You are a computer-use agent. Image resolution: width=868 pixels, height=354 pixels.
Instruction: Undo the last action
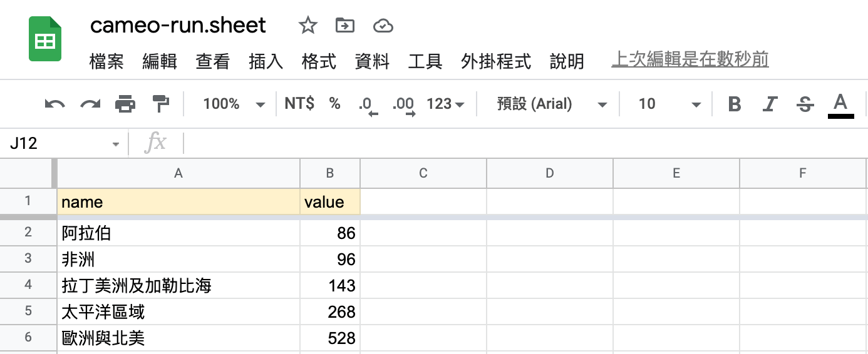point(55,104)
